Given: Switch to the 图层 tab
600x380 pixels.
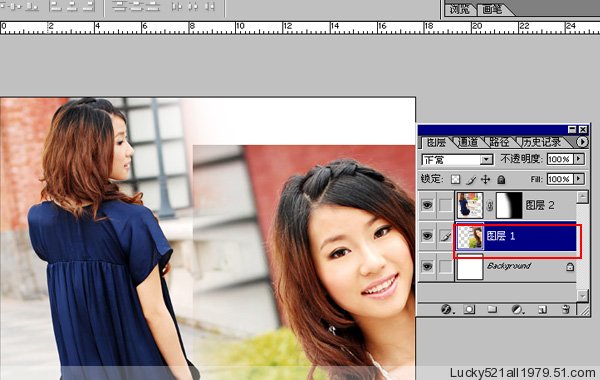Looking at the screenshot, I should click(x=436, y=142).
